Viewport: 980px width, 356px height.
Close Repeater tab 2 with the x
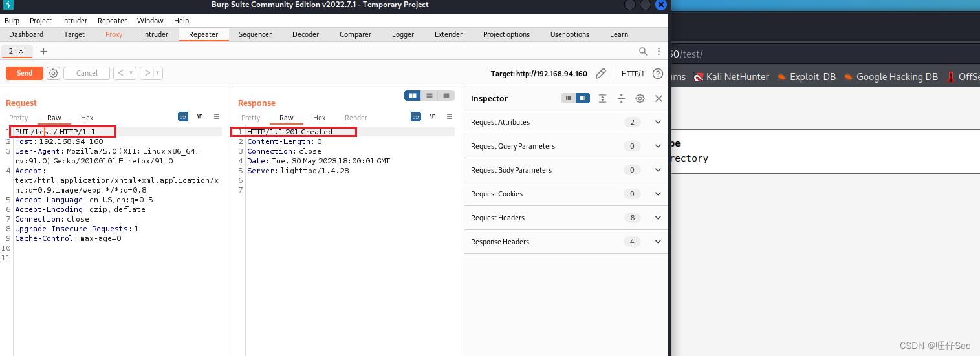click(x=21, y=52)
